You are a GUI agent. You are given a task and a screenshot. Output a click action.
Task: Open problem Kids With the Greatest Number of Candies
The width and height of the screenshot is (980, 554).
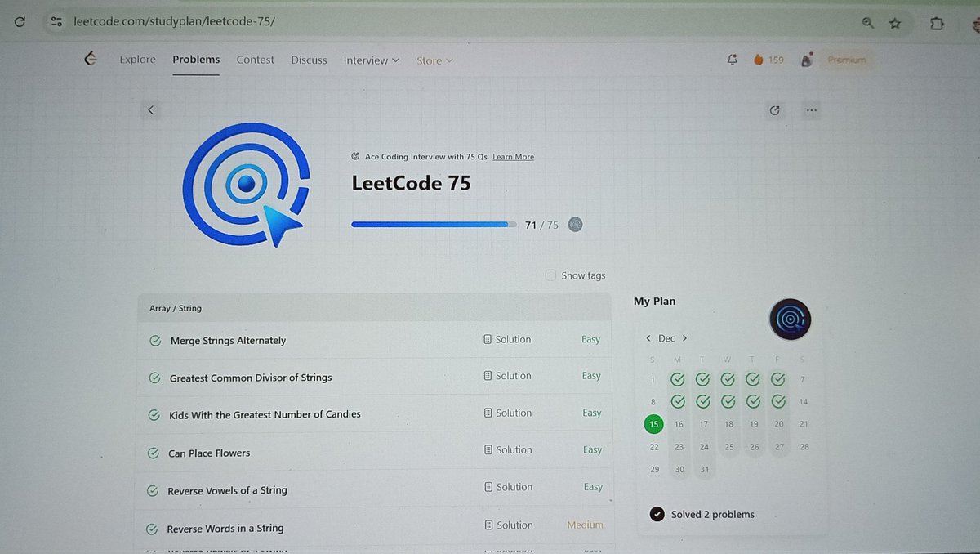coord(265,414)
